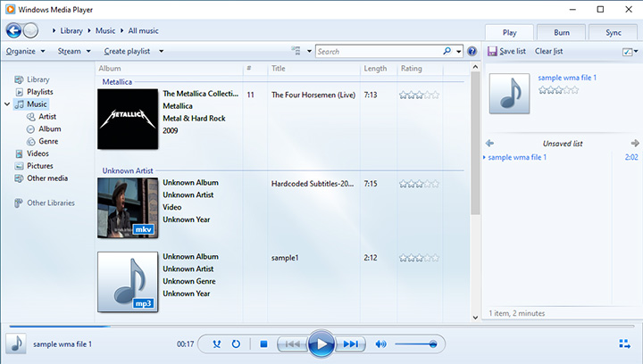643x364 pixels.
Task: Switch to Now Playing view
Action: point(624,344)
